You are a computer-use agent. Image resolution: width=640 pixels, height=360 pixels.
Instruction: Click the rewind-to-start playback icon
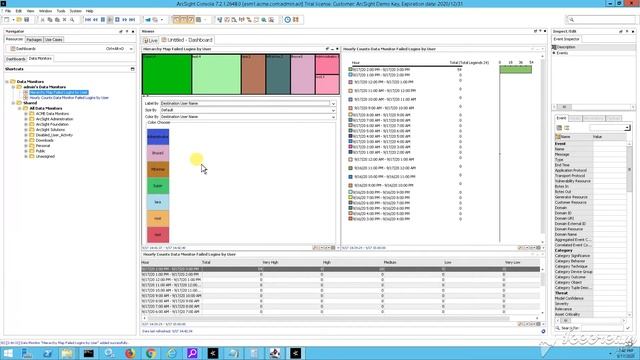point(88,20)
